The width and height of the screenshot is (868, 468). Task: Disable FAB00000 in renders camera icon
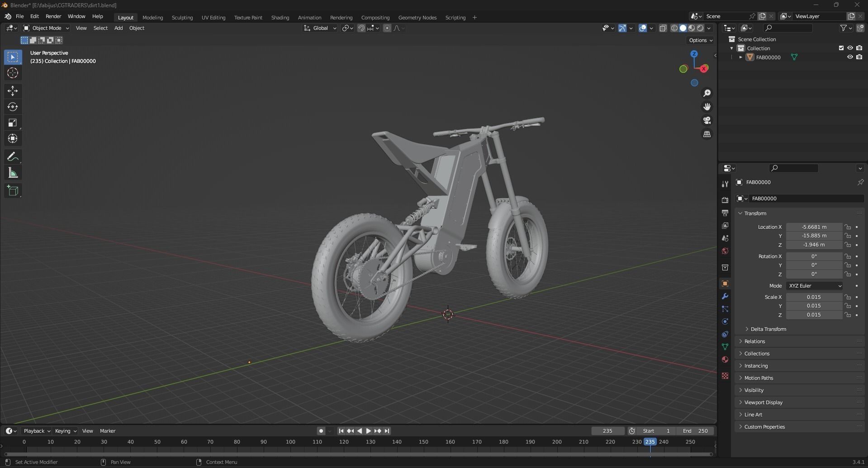[x=859, y=57]
